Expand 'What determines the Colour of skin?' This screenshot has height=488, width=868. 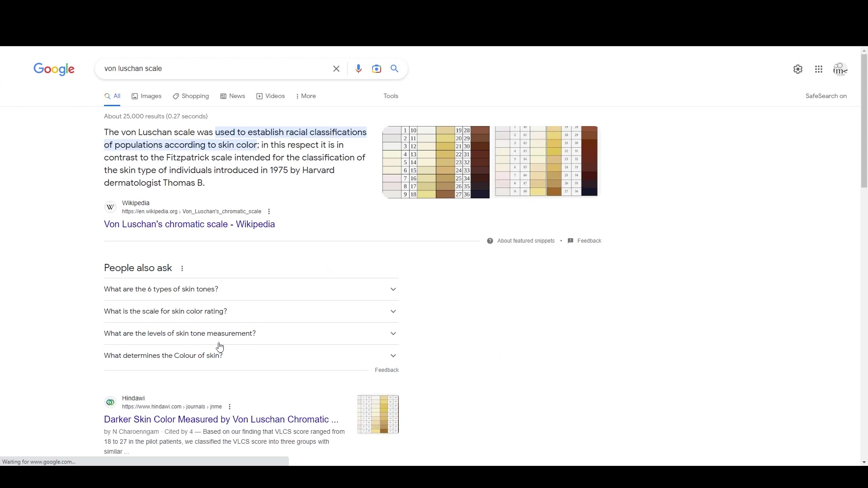click(x=251, y=356)
